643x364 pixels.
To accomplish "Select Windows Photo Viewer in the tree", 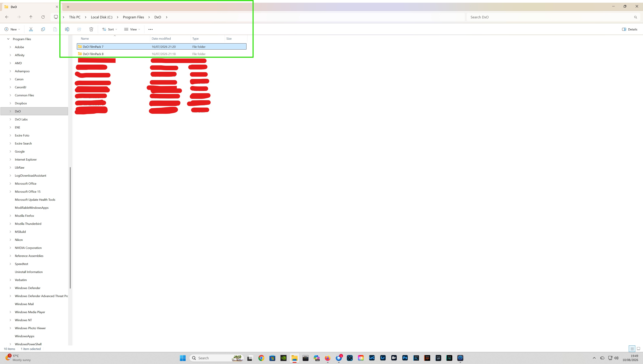I will pyautogui.click(x=30, y=328).
